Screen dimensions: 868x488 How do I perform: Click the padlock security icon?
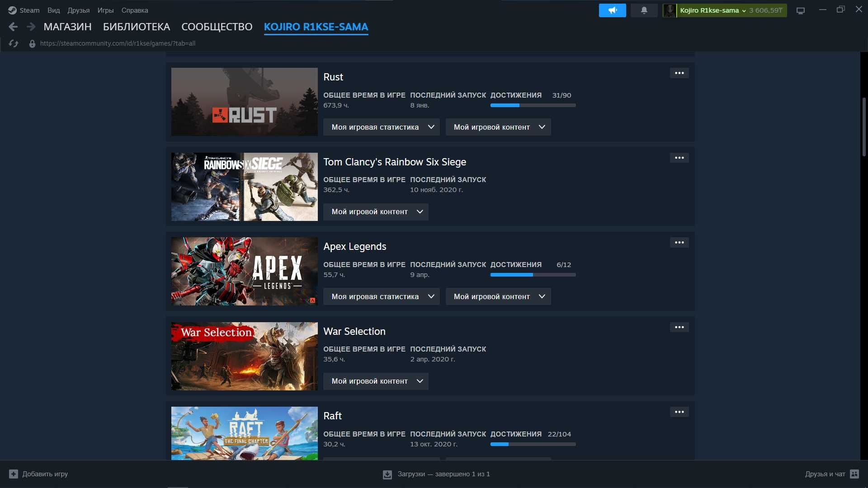point(32,44)
